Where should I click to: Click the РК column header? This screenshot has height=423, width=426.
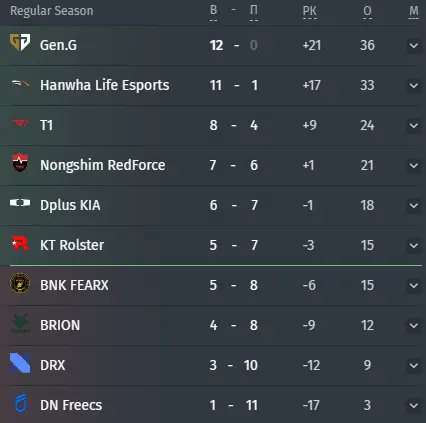(310, 11)
